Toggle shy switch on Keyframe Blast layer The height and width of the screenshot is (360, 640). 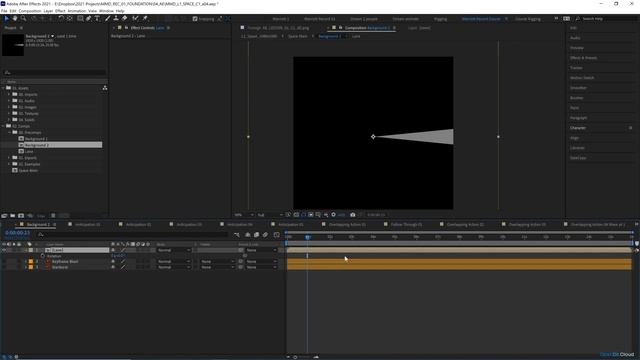(x=113, y=262)
